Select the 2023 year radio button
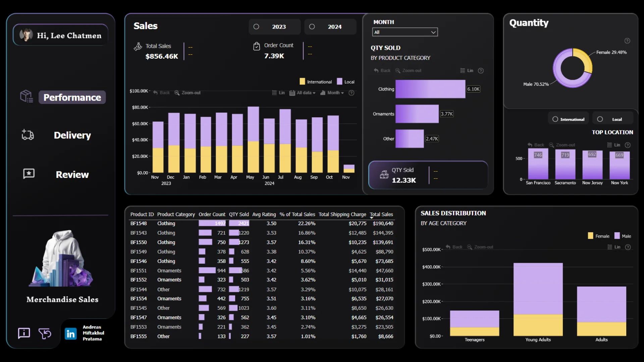This screenshot has width=644, height=362. pyautogui.click(x=256, y=27)
